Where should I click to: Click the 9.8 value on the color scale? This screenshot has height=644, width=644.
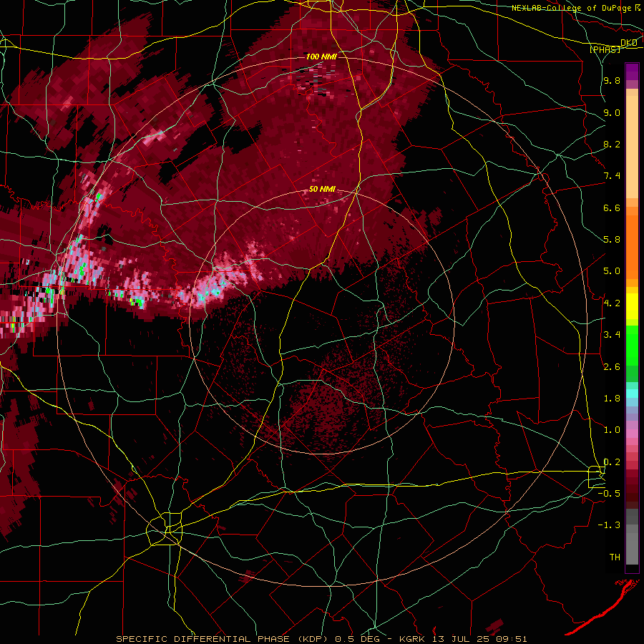[x=612, y=81]
